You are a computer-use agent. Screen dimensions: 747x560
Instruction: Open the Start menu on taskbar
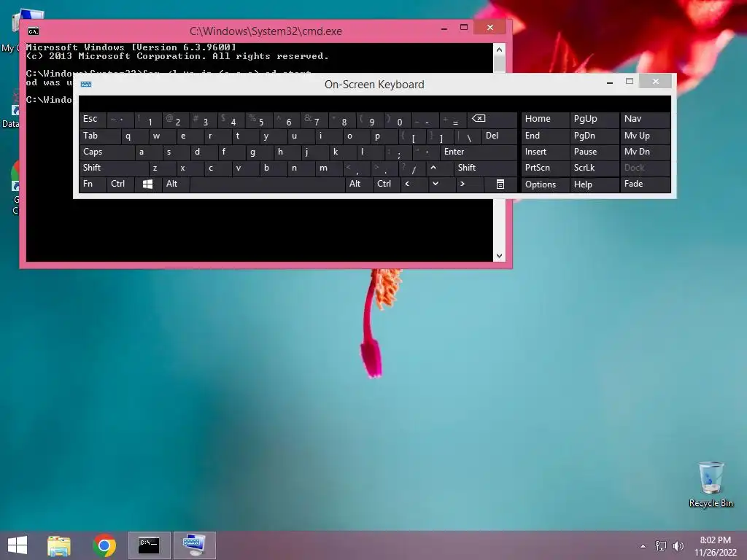pos(18,545)
